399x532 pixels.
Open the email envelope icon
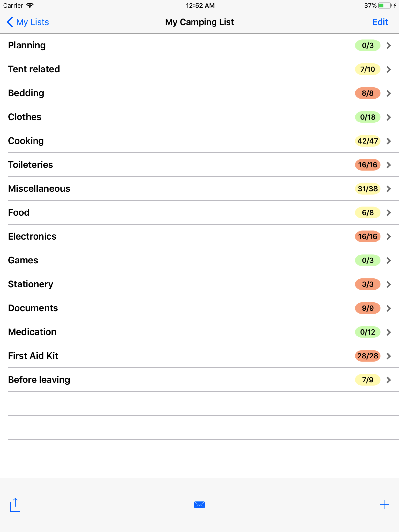tap(199, 505)
